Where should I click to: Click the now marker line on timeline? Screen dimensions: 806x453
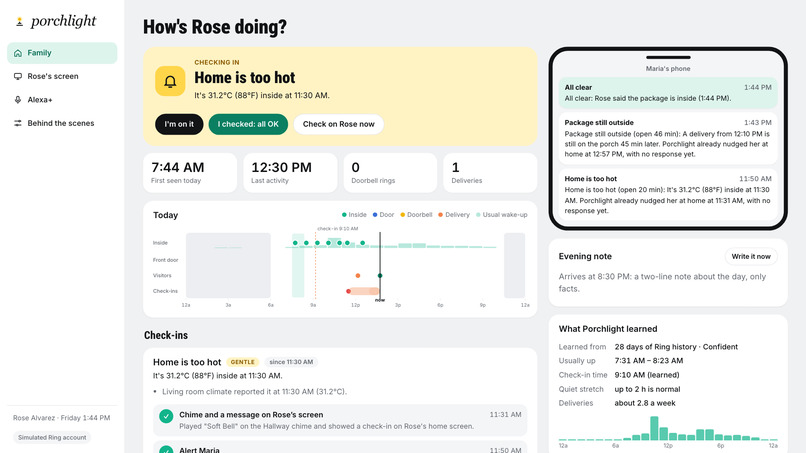[x=380, y=265]
